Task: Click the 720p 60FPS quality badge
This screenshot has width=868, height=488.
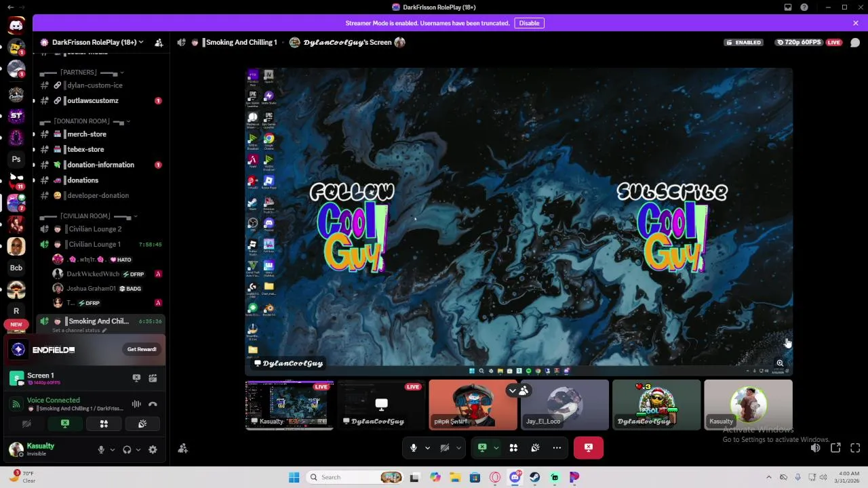Action: 799,42
